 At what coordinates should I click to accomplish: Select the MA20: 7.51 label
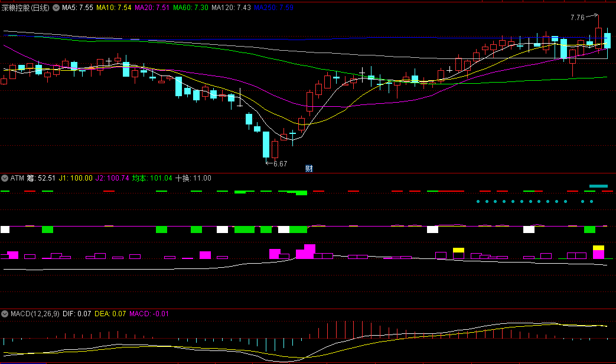tap(152, 8)
